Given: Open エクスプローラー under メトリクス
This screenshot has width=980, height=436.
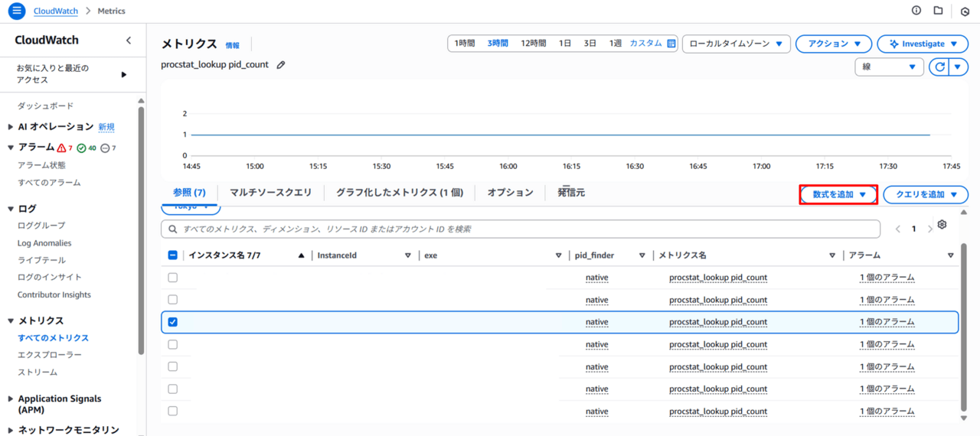Looking at the screenshot, I should 50,355.
